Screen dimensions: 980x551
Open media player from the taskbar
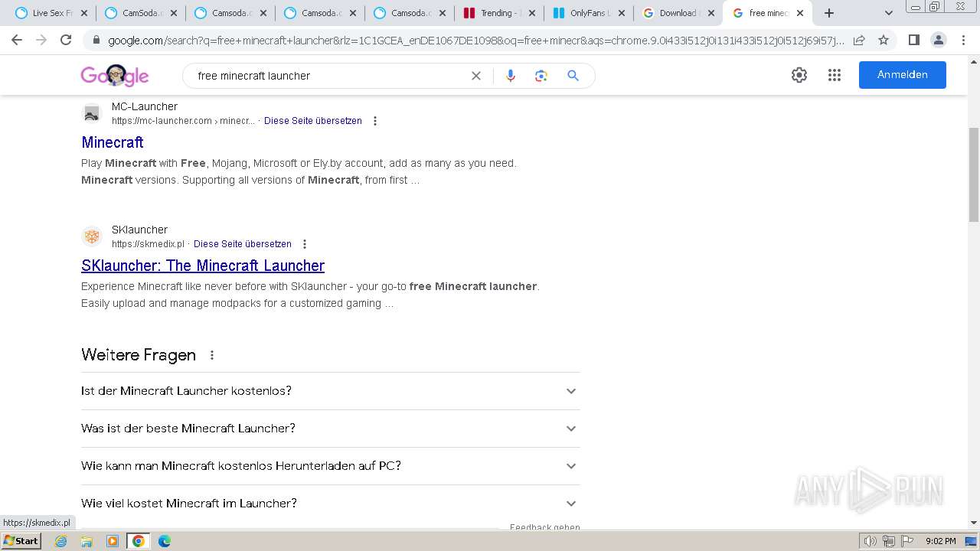[113, 541]
